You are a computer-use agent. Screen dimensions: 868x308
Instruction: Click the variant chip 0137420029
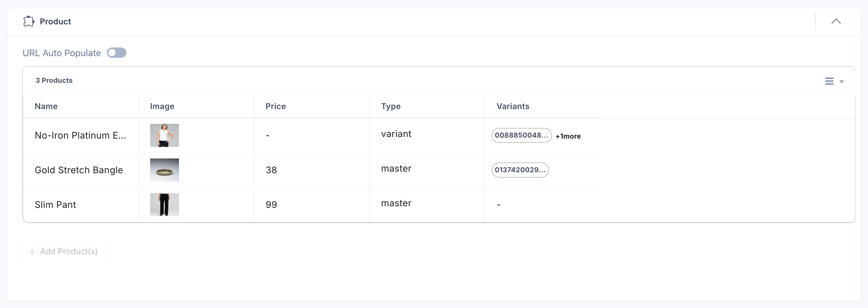pos(520,170)
